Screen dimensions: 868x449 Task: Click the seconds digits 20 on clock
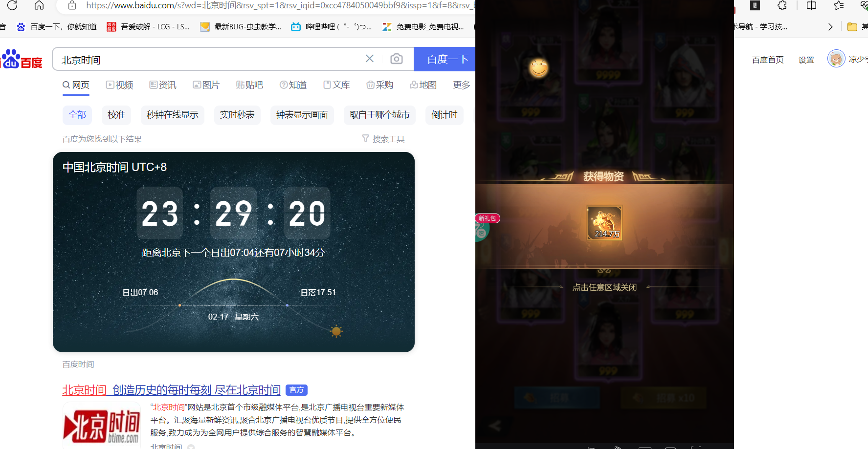pos(307,213)
